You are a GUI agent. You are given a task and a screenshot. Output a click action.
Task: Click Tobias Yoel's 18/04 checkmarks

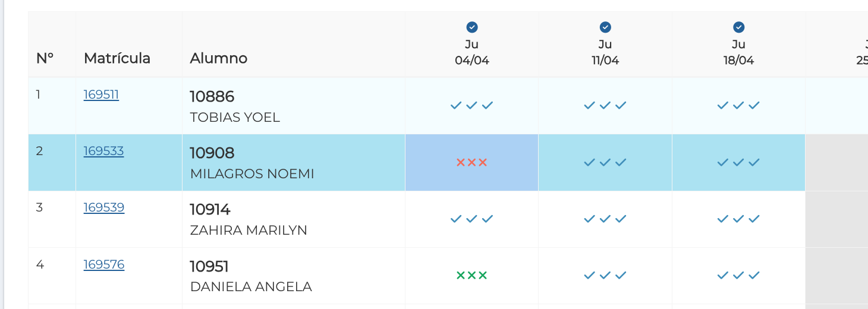[738, 106]
